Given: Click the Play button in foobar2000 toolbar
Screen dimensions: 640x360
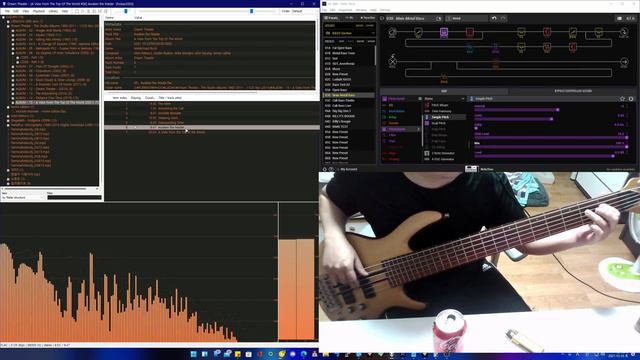Looking at the screenshot, I should pyautogui.click(x=82, y=11).
